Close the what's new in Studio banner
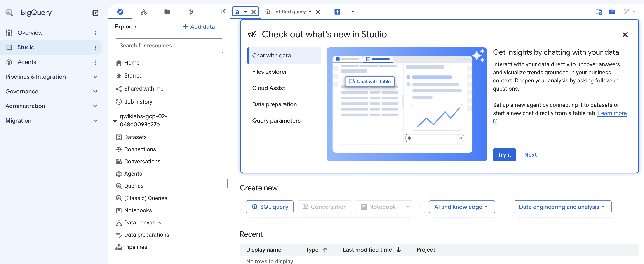Viewport: 644px width, 264px height. [x=625, y=35]
